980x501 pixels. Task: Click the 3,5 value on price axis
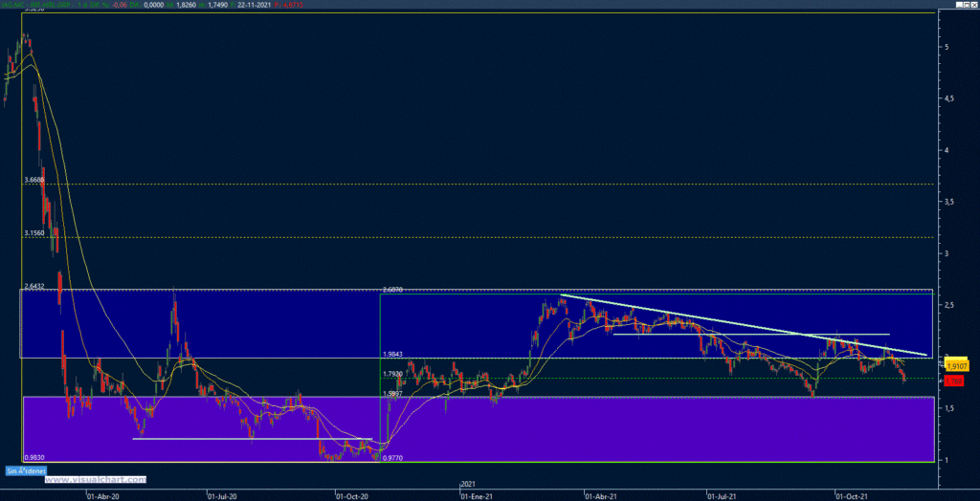[x=948, y=202]
